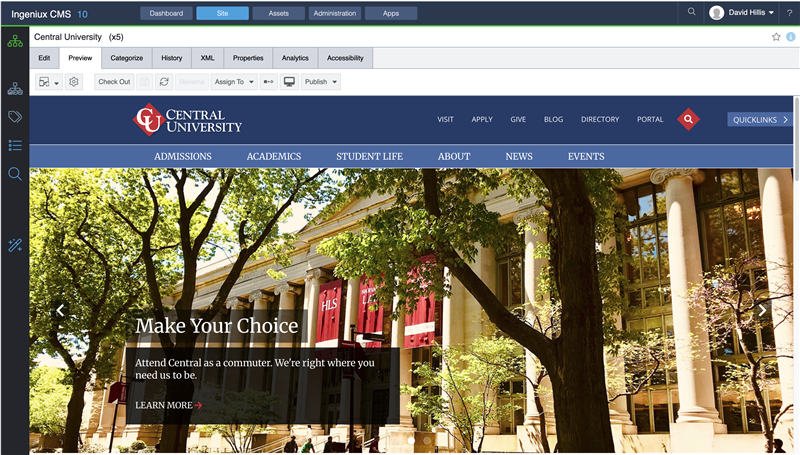Click the LEARN MORE link
Screen dimensions: 800x455
pyautogui.click(x=169, y=405)
